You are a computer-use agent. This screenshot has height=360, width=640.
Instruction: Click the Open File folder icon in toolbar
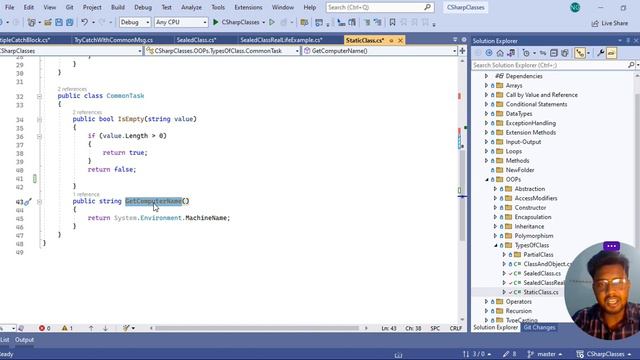(x=48, y=22)
